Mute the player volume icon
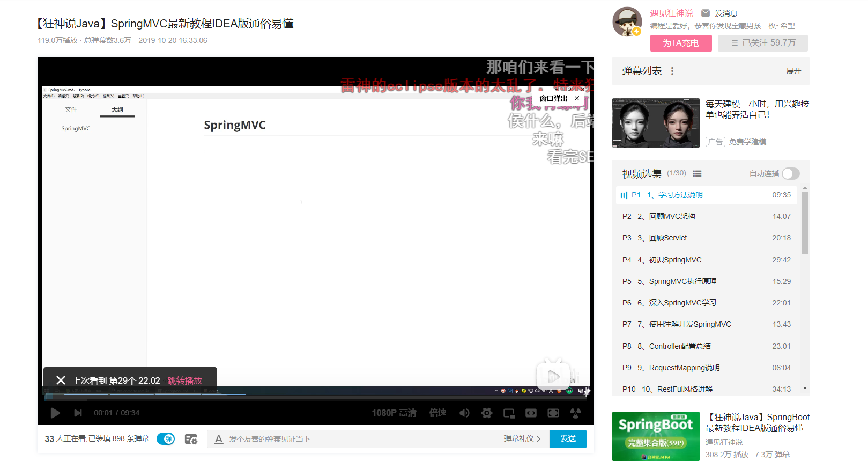The height and width of the screenshot is (461, 868). point(464,413)
